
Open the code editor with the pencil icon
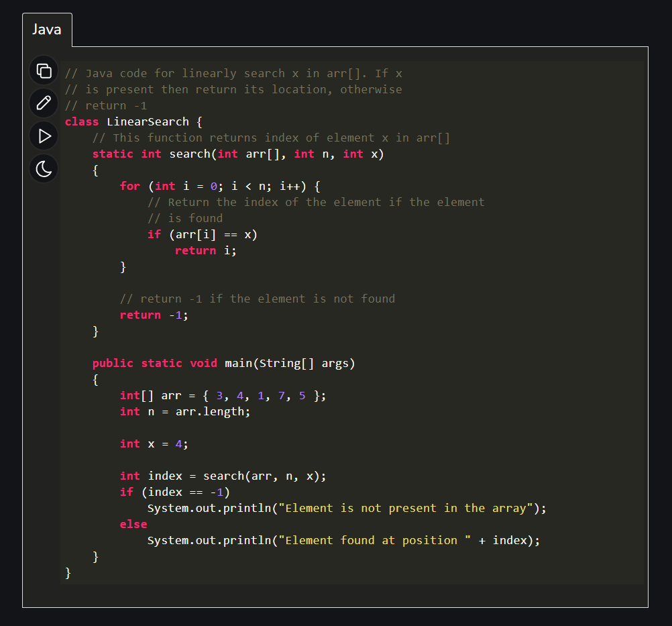pyautogui.click(x=44, y=103)
